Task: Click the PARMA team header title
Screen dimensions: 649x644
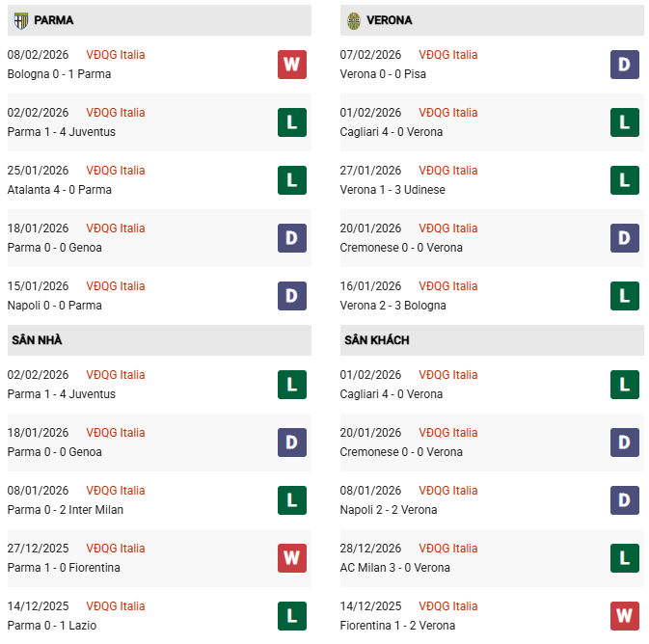Action: (53, 20)
